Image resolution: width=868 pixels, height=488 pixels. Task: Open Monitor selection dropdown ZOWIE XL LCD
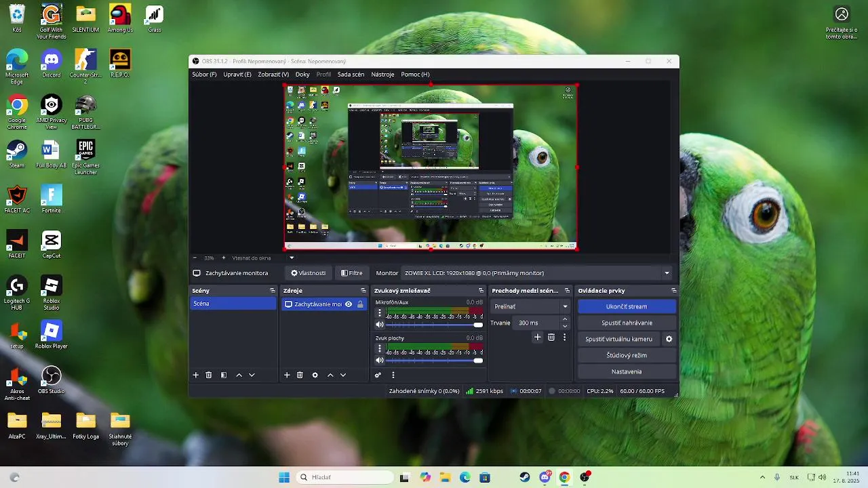pos(537,273)
